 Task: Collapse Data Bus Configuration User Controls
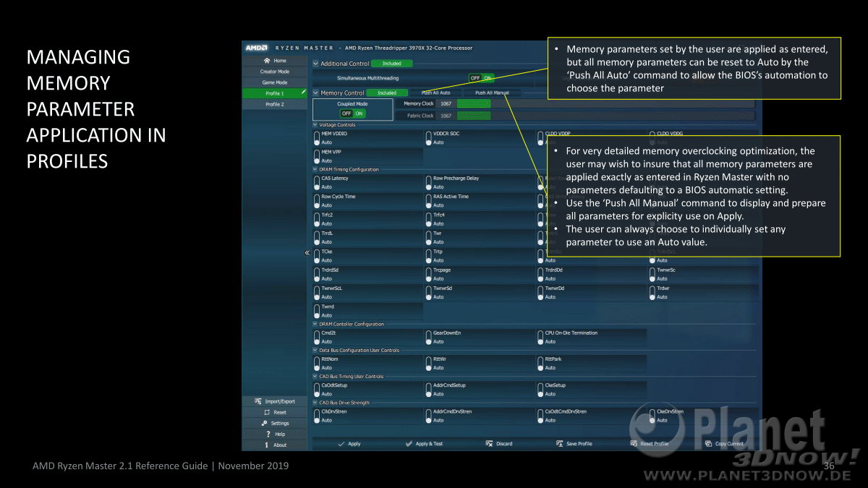315,350
